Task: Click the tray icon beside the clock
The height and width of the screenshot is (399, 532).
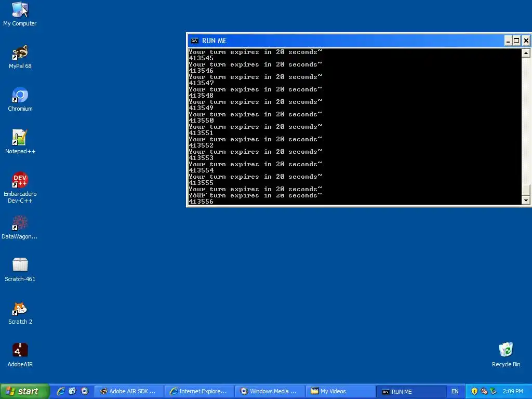Action: point(494,391)
